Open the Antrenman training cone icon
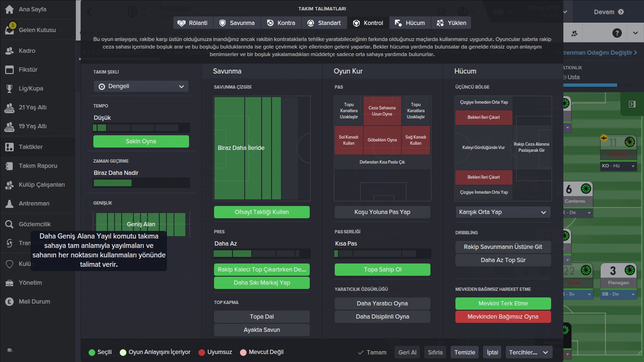Image resolution: width=644 pixels, height=362 pixels. pyautogui.click(x=9, y=204)
